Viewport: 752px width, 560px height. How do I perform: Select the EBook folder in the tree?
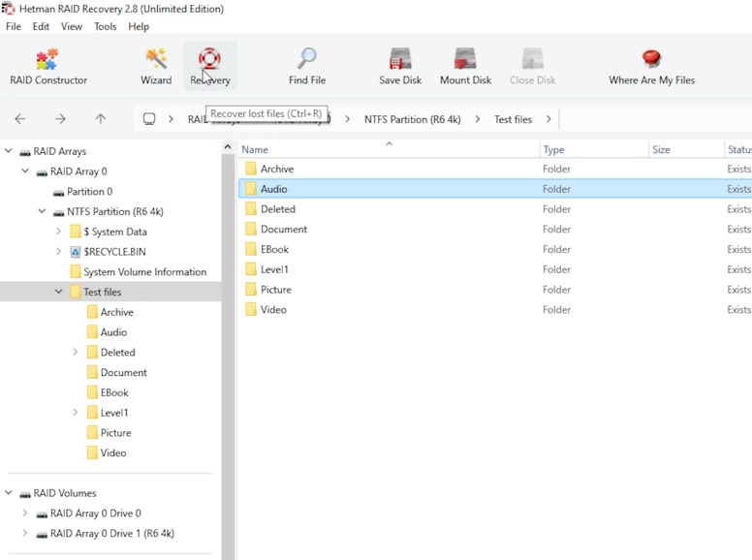tap(114, 392)
